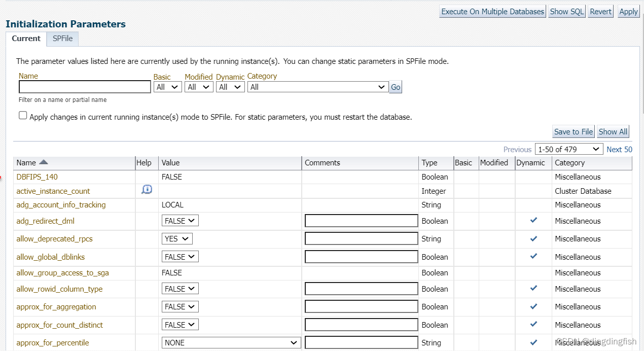Viewport: 644px width, 351px height.
Task: Open help info icon for active_instance_count
Action: [x=147, y=190]
